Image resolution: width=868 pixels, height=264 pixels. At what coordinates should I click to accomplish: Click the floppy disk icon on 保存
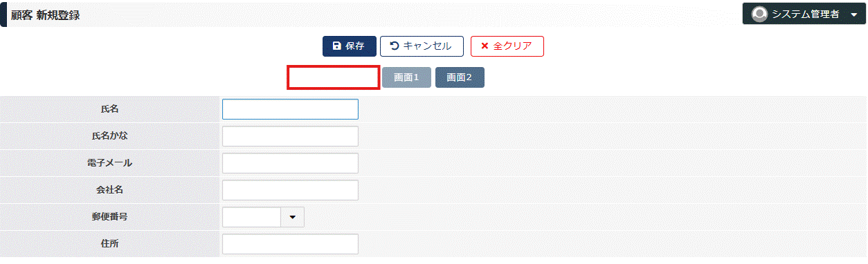(x=336, y=46)
